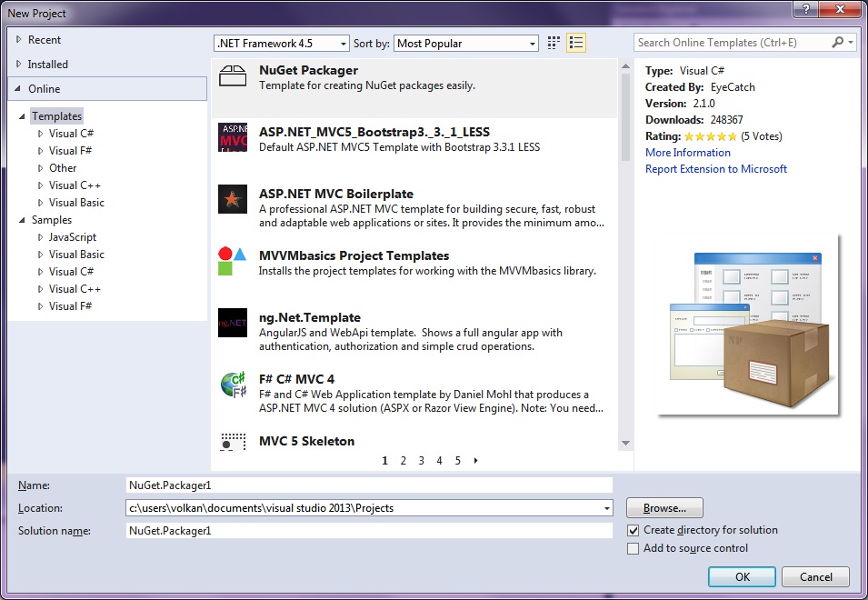Click the Solution name input field
This screenshot has width=868, height=600.
point(369,531)
